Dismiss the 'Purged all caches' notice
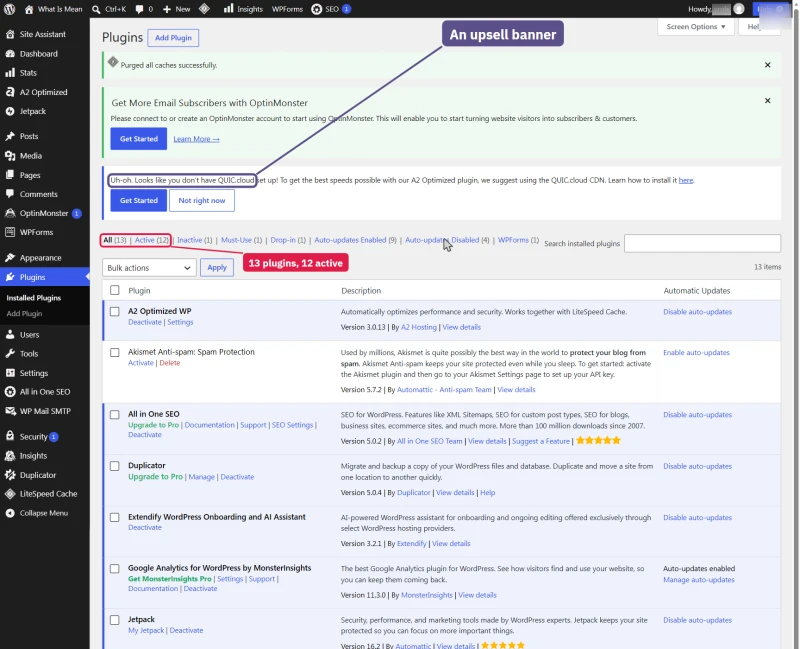The image size is (800, 649). (767, 65)
